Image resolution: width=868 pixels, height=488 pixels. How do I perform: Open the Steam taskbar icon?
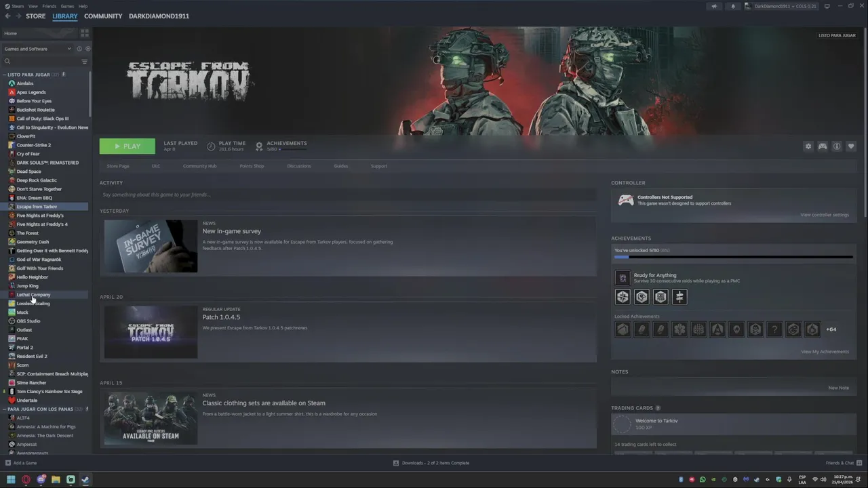click(85, 480)
